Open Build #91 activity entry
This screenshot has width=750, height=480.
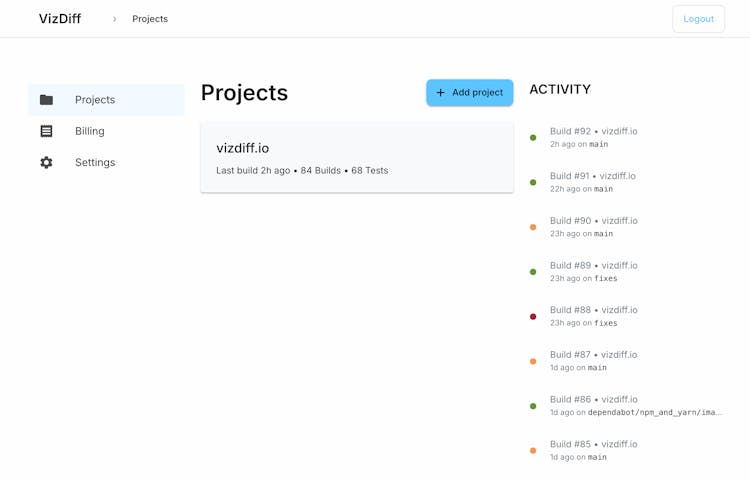tap(627, 182)
